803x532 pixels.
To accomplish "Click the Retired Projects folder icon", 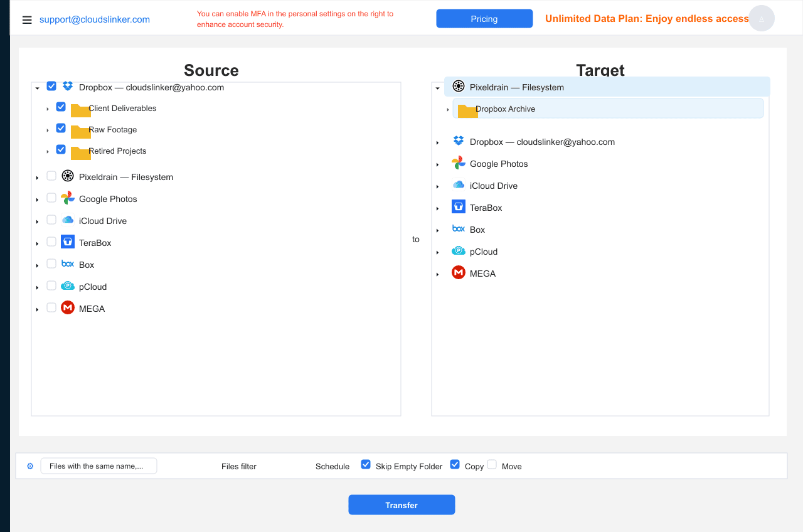I will (80, 153).
